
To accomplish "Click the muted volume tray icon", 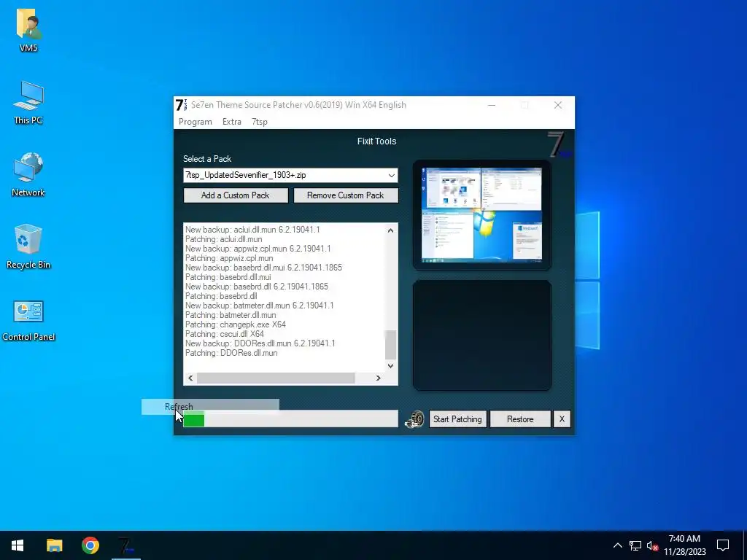I will tap(653, 545).
